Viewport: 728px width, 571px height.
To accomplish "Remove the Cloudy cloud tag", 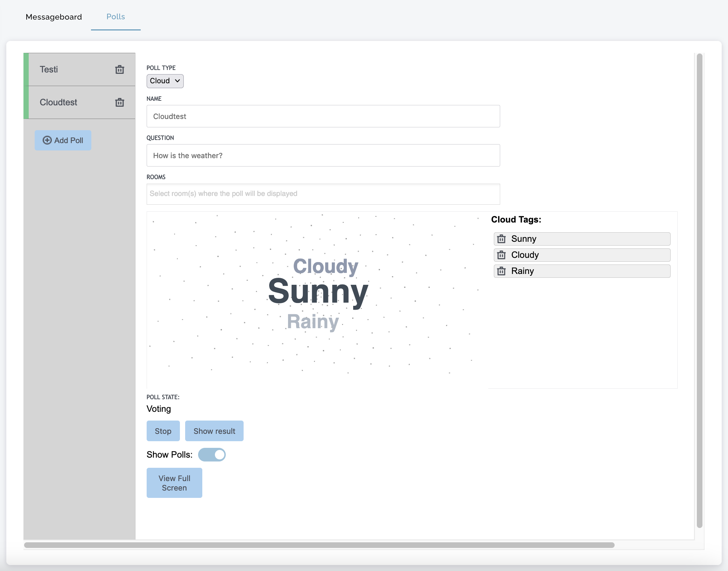I will coord(501,255).
